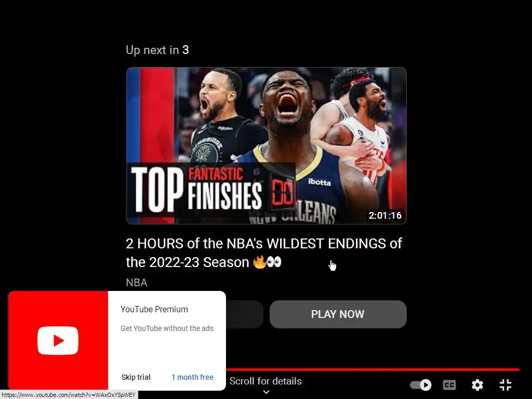Enable closed captions CC icon
Screen dimensions: 532x399
point(449,385)
